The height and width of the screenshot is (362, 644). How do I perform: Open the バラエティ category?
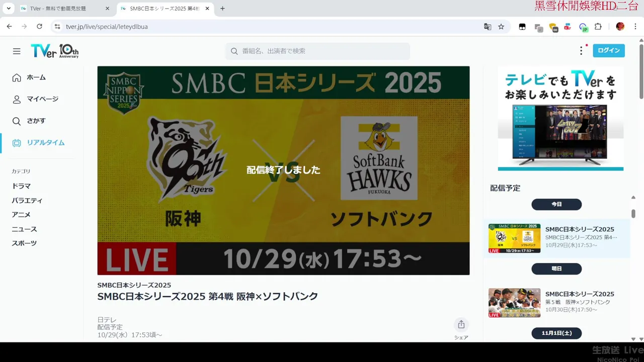[27, 201]
